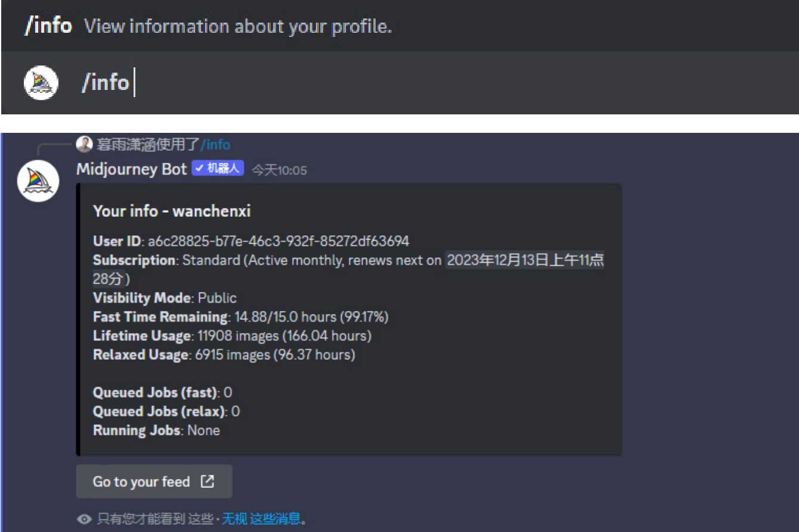799x532 pixels.
Task: Select the User ID value a6c28825-b77e-46c3-932f-85272df63694
Action: [278, 241]
